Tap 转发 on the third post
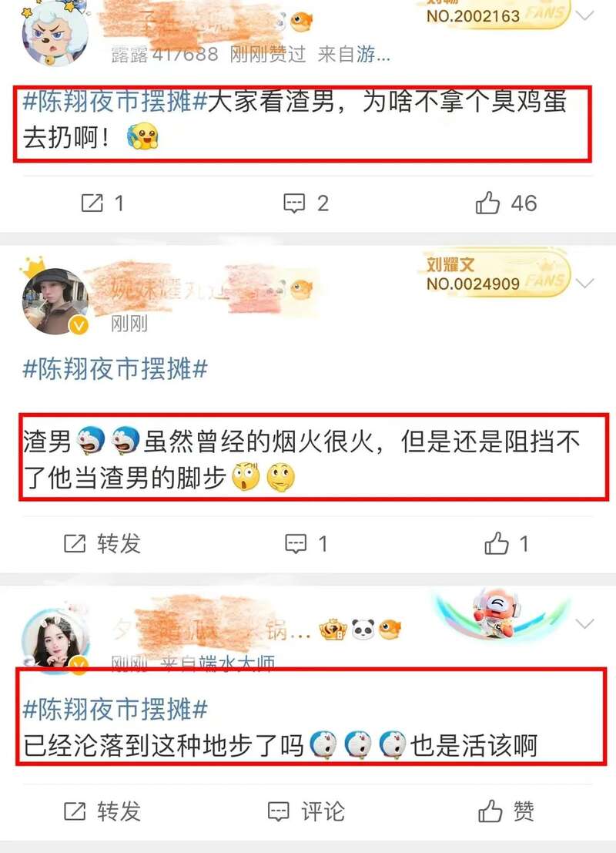This screenshot has width=616, height=853. point(102,811)
